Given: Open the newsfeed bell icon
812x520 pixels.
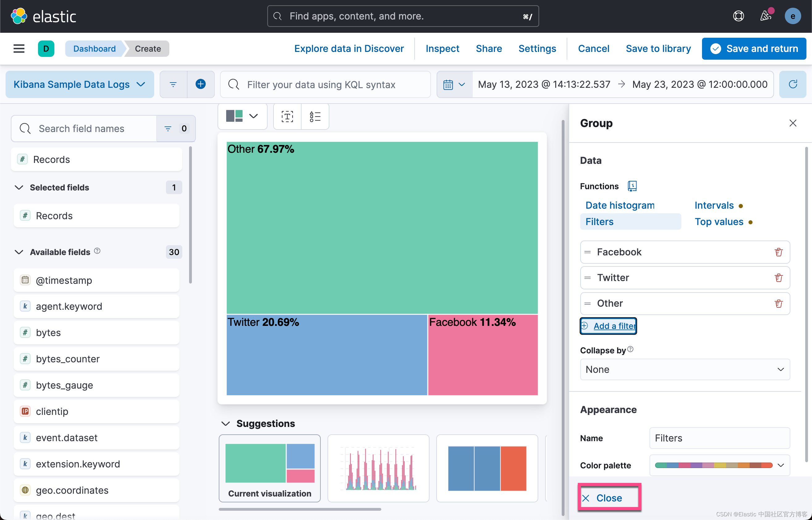Looking at the screenshot, I should pyautogui.click(x=766, y=16).
